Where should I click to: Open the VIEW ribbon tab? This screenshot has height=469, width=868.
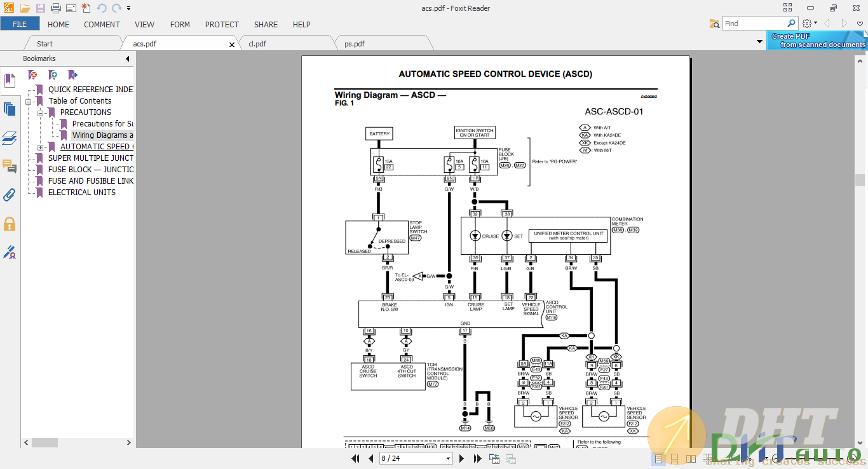[144, 24]
